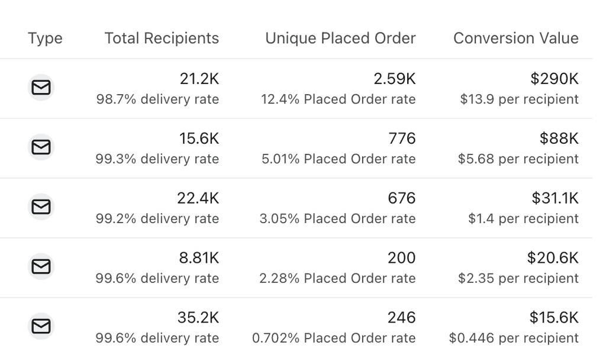
Task: Select the 2.59K unique placed order value
Action: tap(394, 79)
